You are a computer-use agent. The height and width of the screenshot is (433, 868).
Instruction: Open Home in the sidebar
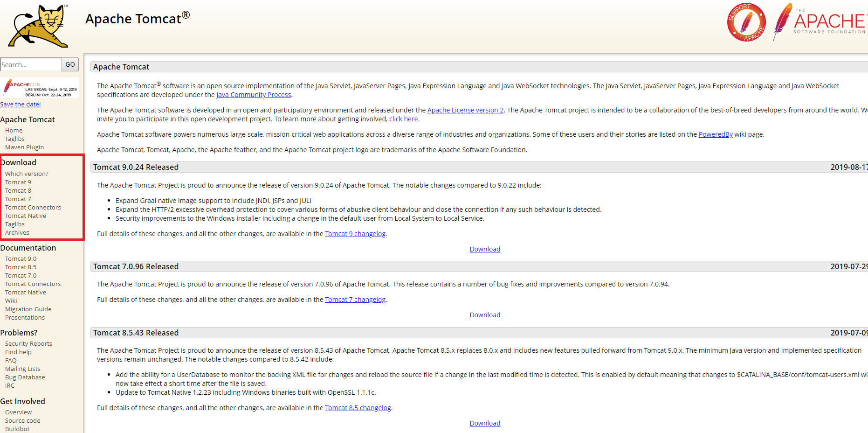coord(14,130)
